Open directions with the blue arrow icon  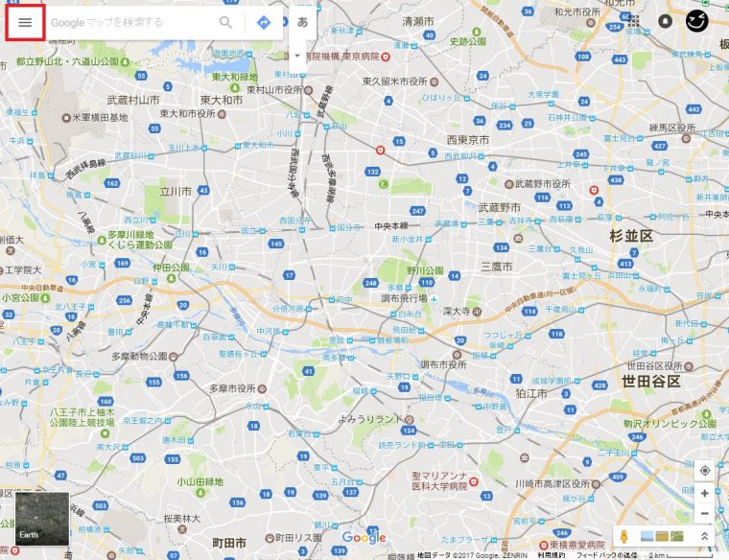pyautogui.click(x=264, y=22)
